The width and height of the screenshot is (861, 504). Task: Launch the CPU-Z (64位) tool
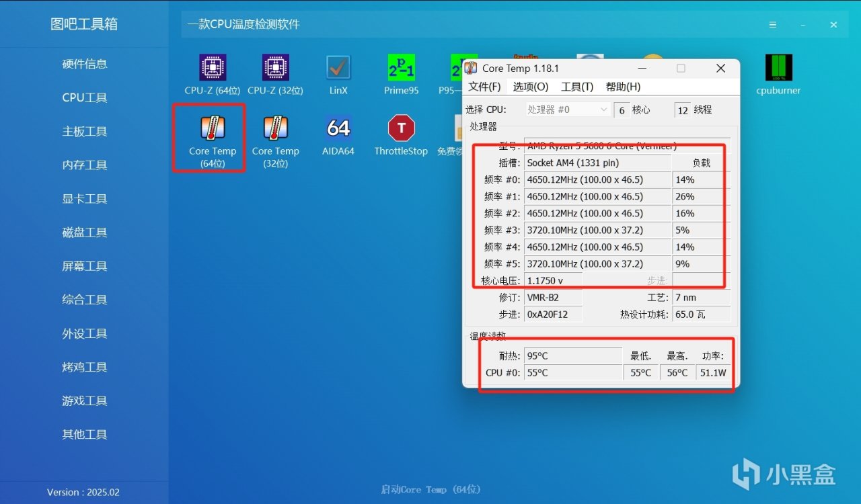coord(213,75)
